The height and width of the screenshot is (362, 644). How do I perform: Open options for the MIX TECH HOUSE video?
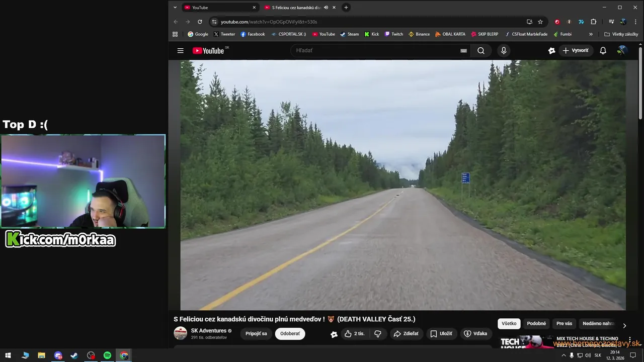[x=629, y=339]
